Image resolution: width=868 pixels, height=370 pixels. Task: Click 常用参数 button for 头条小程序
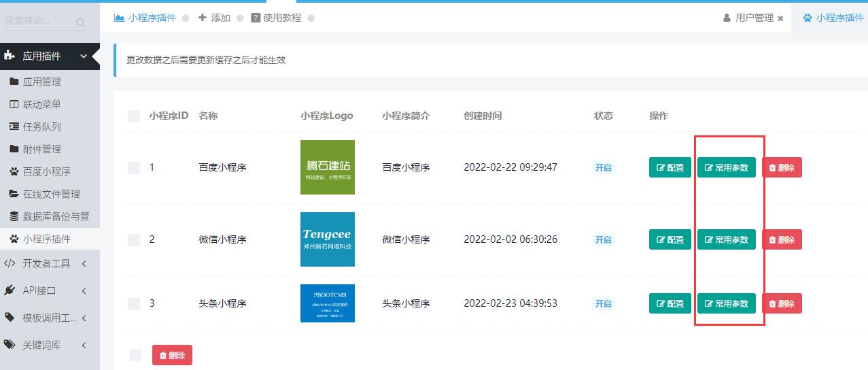[x=727, y=303]
